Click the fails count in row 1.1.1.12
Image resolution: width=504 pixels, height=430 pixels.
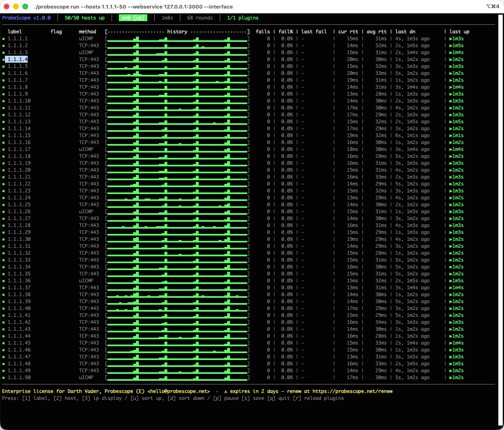point(268,115)
